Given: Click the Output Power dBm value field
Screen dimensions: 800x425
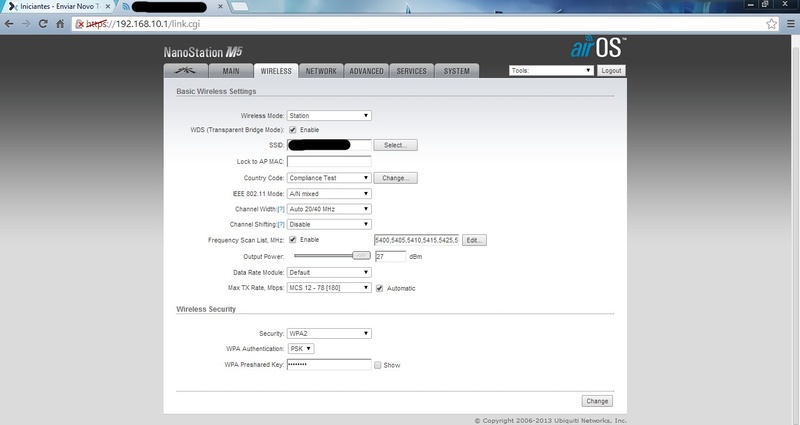Looking at the screenshot, I should click(x=390, y=257).
